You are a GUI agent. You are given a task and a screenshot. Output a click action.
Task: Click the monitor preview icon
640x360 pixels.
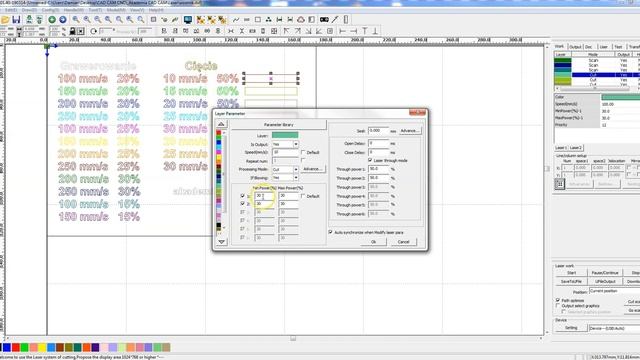tap(188, 20)
